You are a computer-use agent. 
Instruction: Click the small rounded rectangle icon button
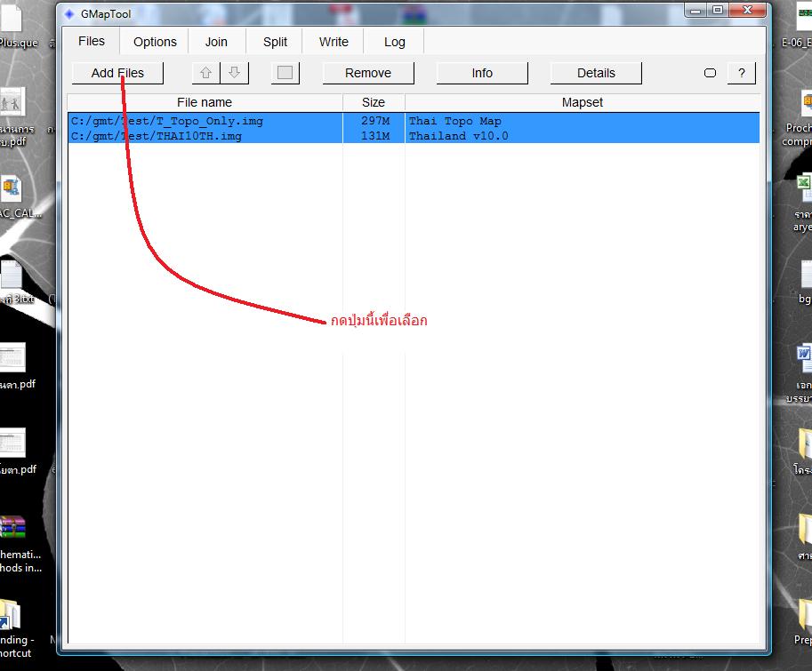coord(710,73)
